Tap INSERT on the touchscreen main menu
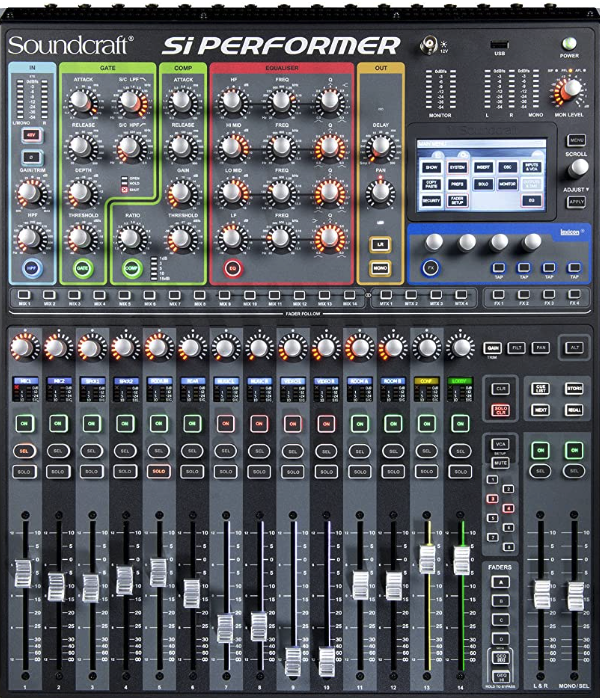Screen dimensions: 600x698 click(x=483, y=167)
